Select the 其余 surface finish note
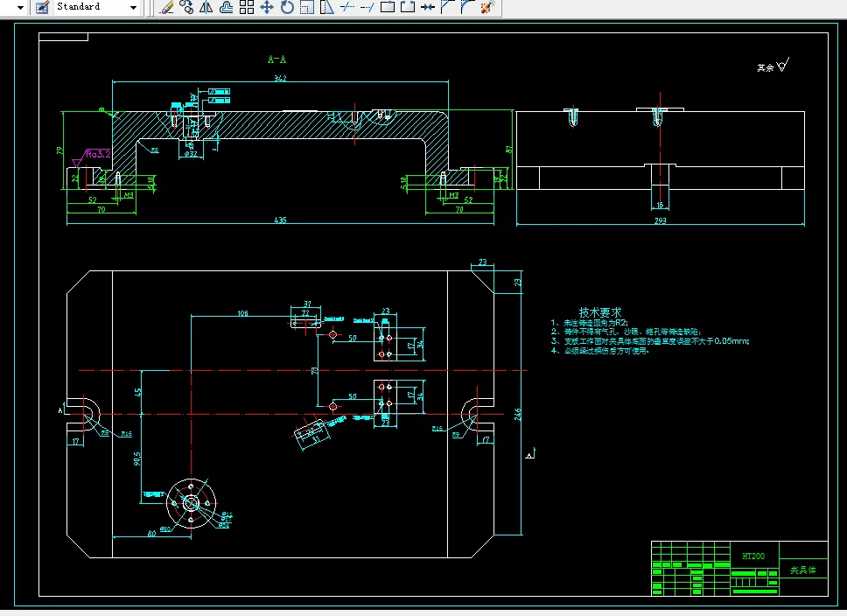The height and width of the screenshot is (616, 847). pyautogui.click(x=766, y=67)
